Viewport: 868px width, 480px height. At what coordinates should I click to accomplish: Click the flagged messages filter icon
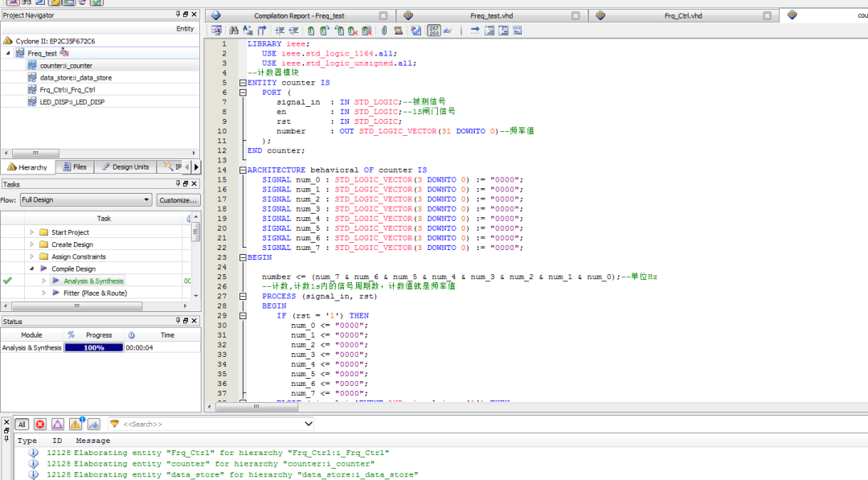point(93,425)
